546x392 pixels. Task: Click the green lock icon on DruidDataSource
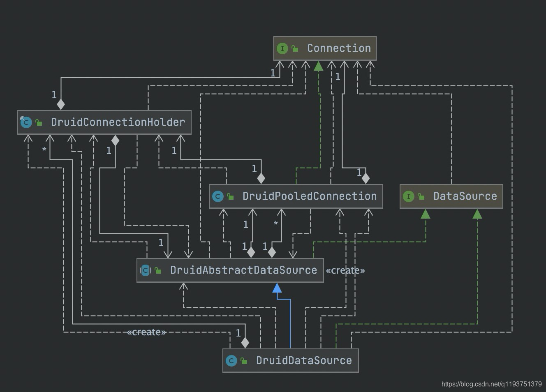[x=244, y=361]
